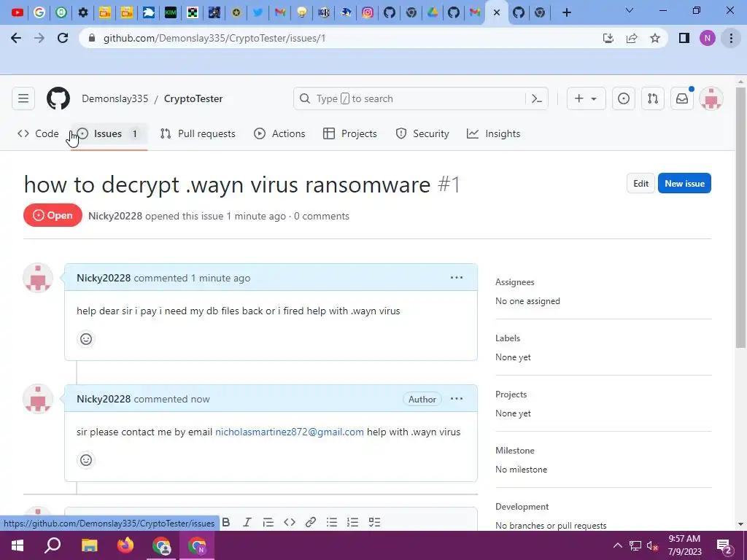The height and width of the screenshot is (560, 747).
Task: Open the Chrome three-dot menu
Action: [x=731, y=38]
